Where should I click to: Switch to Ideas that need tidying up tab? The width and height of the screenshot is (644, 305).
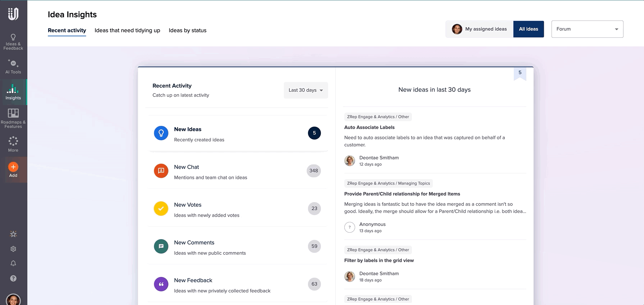(x=127, y=31)
